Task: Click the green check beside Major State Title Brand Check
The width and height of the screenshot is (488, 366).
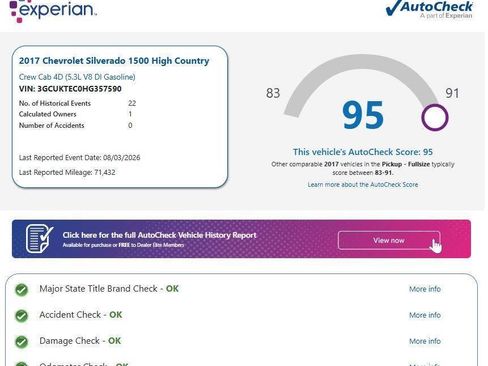Action: tap(22, 289)
